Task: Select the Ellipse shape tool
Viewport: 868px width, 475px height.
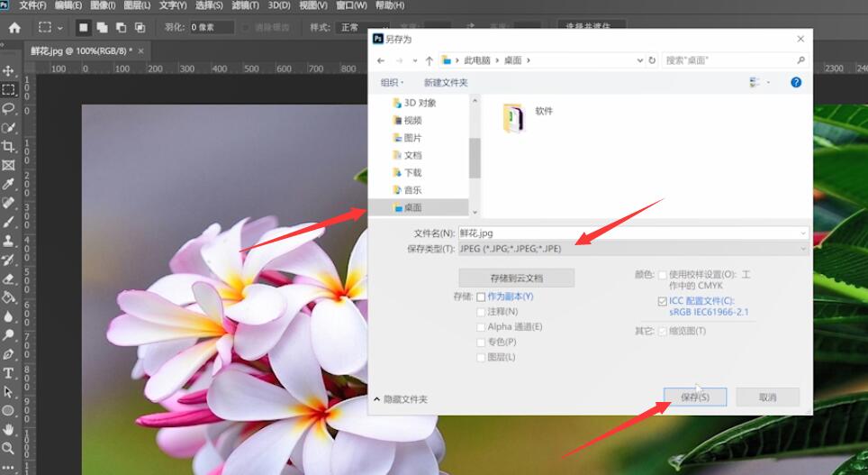Action: 8,411
